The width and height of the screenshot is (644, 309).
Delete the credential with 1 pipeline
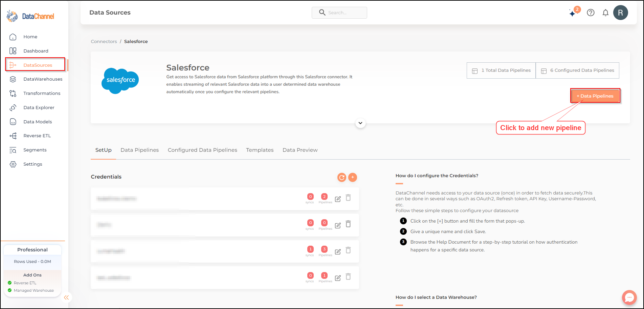coord(348,277)
